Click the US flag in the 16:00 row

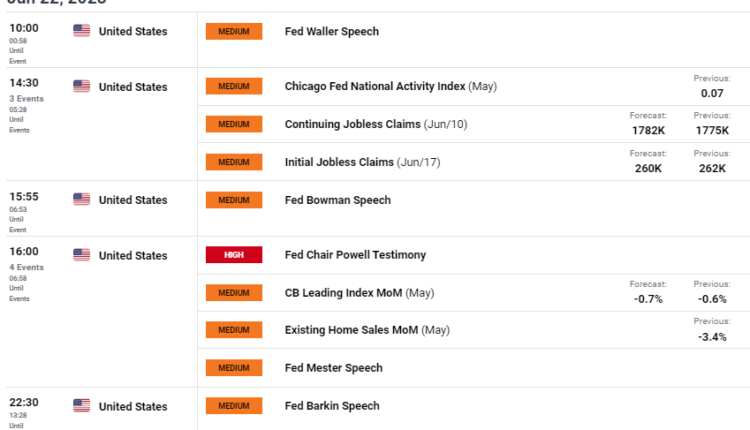tap(82, 255)
